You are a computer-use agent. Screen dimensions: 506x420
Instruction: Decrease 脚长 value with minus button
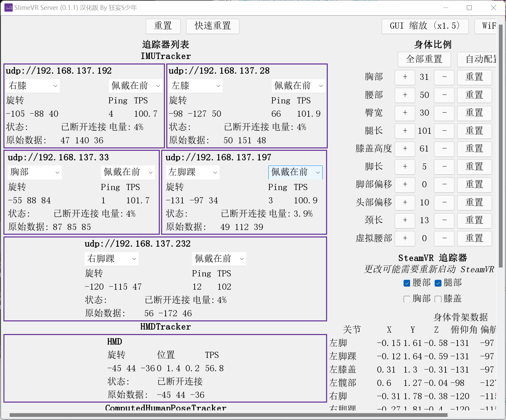point(444,167)
